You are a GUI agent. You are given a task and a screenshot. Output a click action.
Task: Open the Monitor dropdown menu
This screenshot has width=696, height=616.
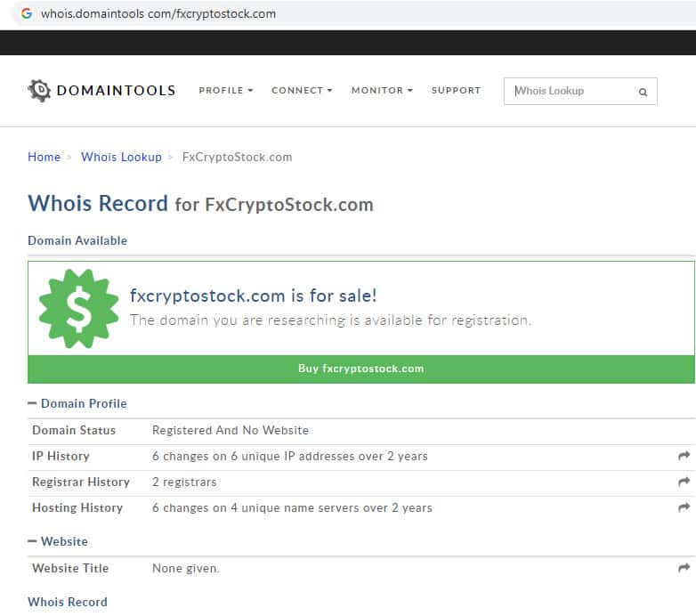(x=382, y=91)
